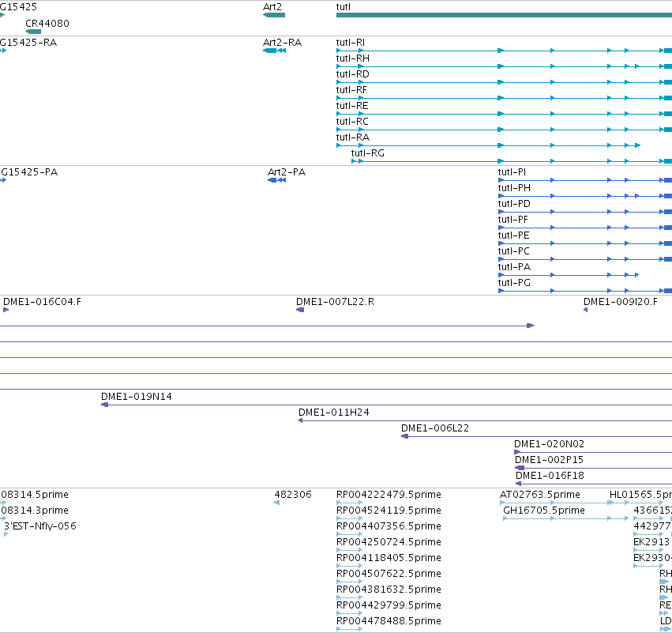This screenshot has width=672, height=633.
Task: Select the EK2913 EST label
Action: tap(651, 542)
